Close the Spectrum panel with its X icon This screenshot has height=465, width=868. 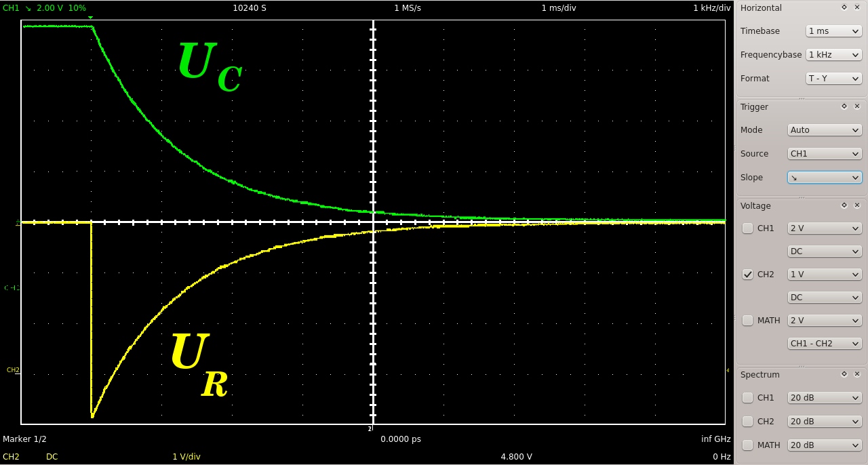856,373
